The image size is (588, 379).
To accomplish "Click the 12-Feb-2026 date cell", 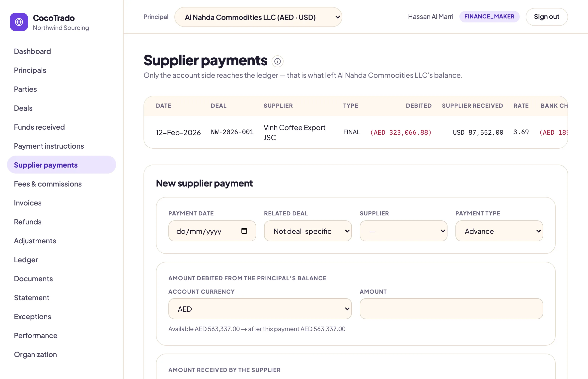I will point(178,132).
